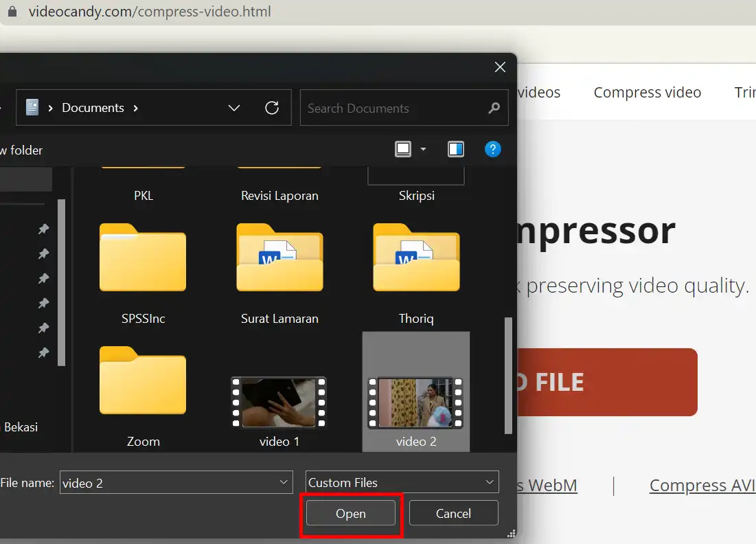756x544 pixels.
Task: Select the video 2 thumbnail
Action: [x=415, y=403]
